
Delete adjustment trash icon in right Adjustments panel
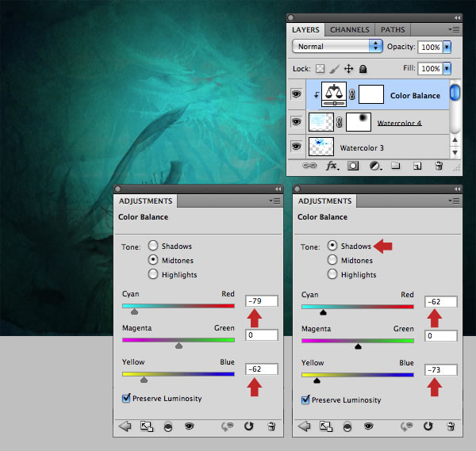click(x=451, y=426)
